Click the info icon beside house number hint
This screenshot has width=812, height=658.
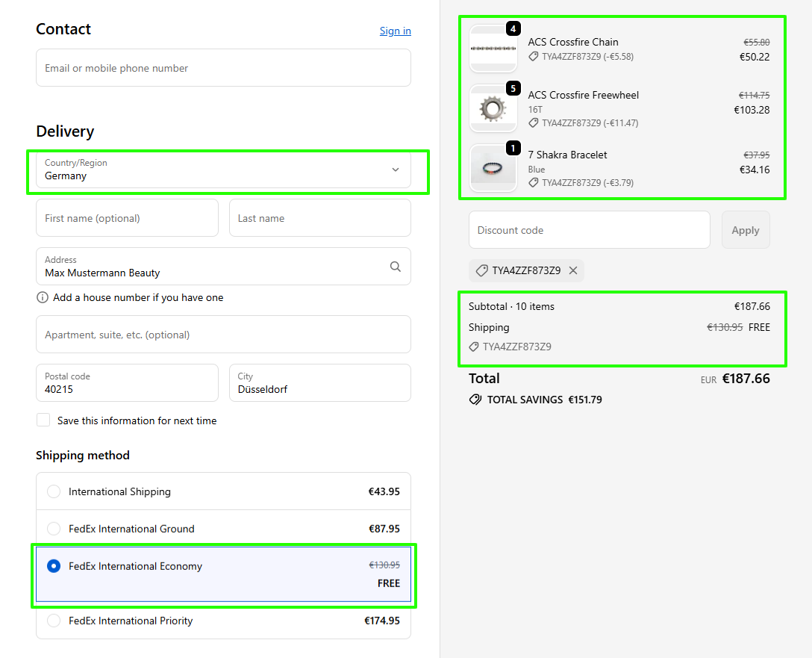click(43, 297)
